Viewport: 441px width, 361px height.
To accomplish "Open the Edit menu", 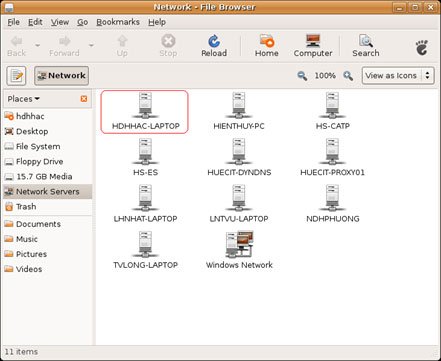I will 35,22.
